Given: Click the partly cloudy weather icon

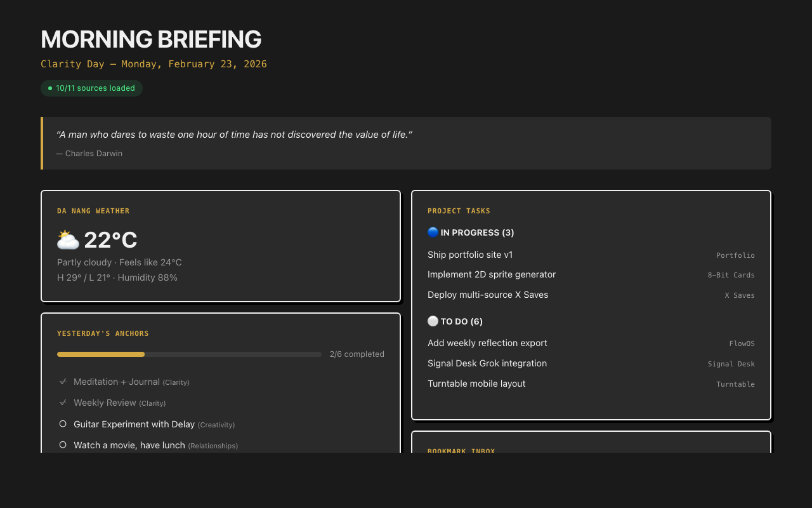Looking at the screenshot, I should pos(67,240).
